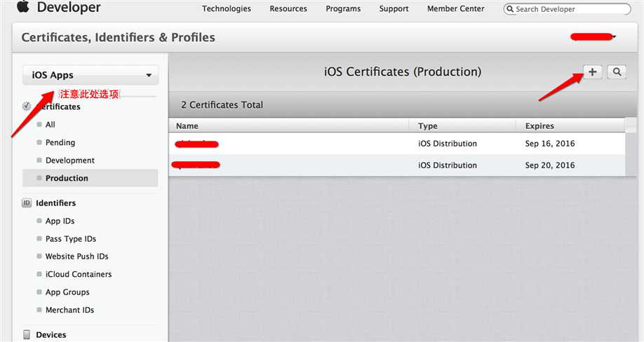Open App IDs under Identifiers
Image resolution: width=644 pixels, height=342 pixels.
tap(60, 221)
